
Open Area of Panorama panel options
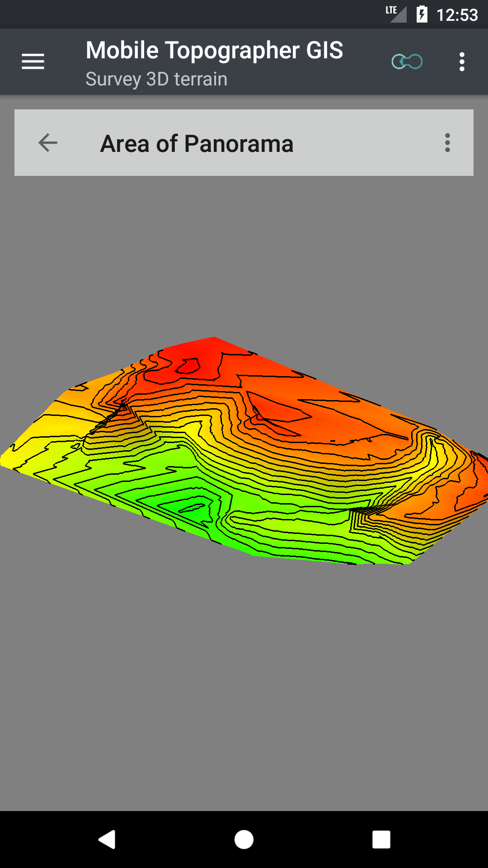[447, 143]
